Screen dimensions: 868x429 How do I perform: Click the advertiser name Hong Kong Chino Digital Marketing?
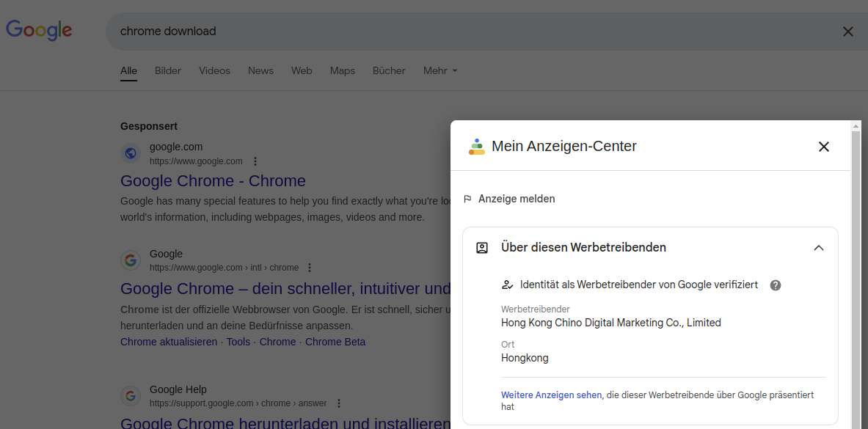611,323
